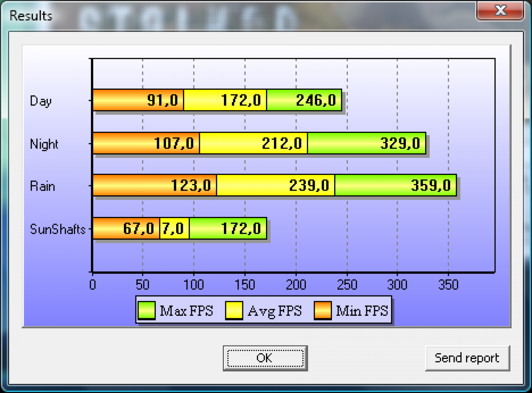The image size is (532, 393).
Task: Select the Day row label
Action: tap(41, 101)
